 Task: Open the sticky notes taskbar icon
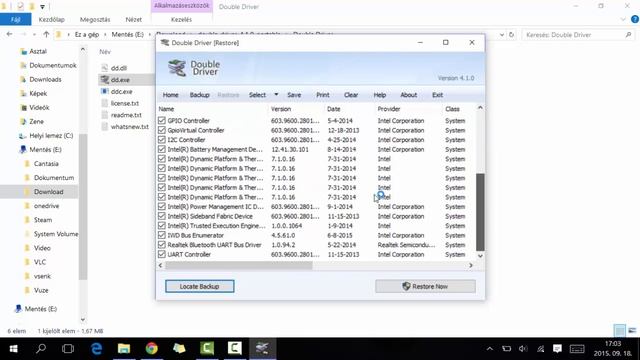[x=179, y=349]
